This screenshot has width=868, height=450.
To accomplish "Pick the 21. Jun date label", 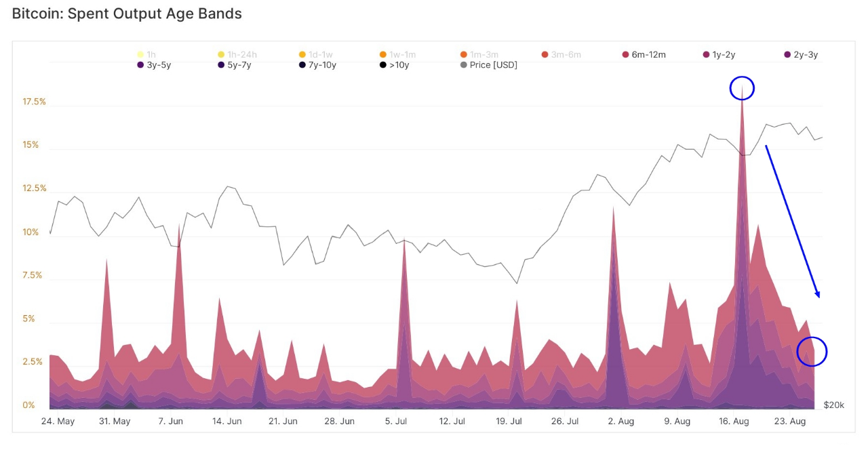I will (283, 421).
